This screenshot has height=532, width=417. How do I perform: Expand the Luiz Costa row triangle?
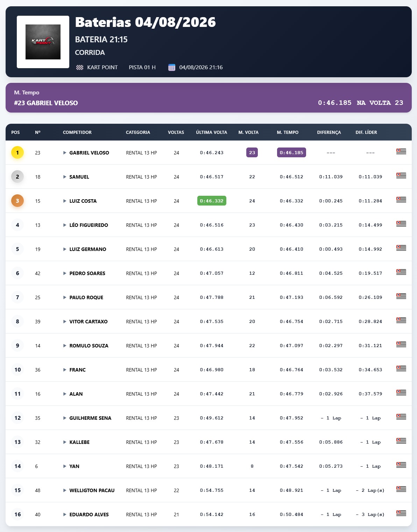coord(65,201)
